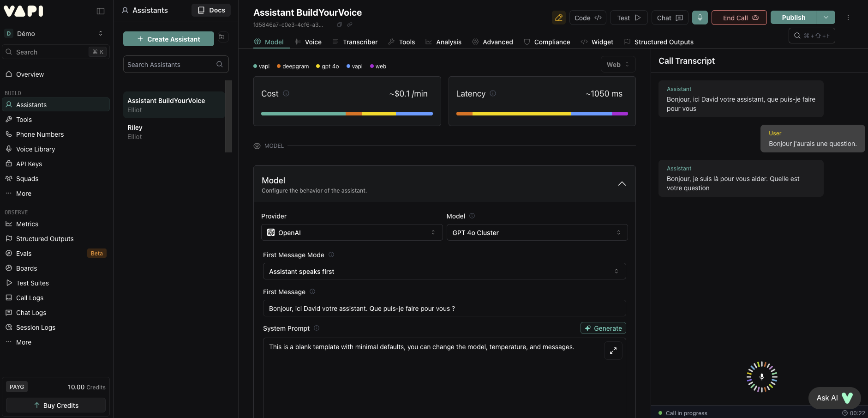868x418 pixels.
Task: Show Latency info tooltip icon
Action: pos(493,93)
